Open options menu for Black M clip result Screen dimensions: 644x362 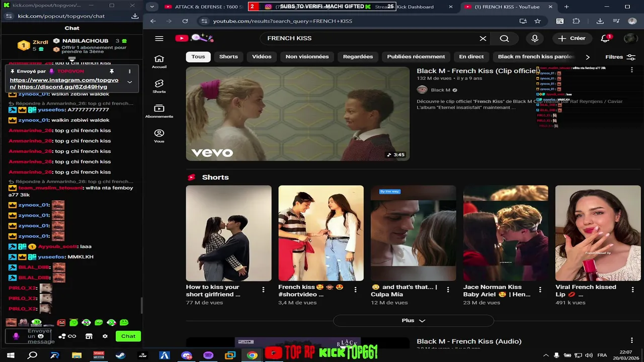point(632,71)
